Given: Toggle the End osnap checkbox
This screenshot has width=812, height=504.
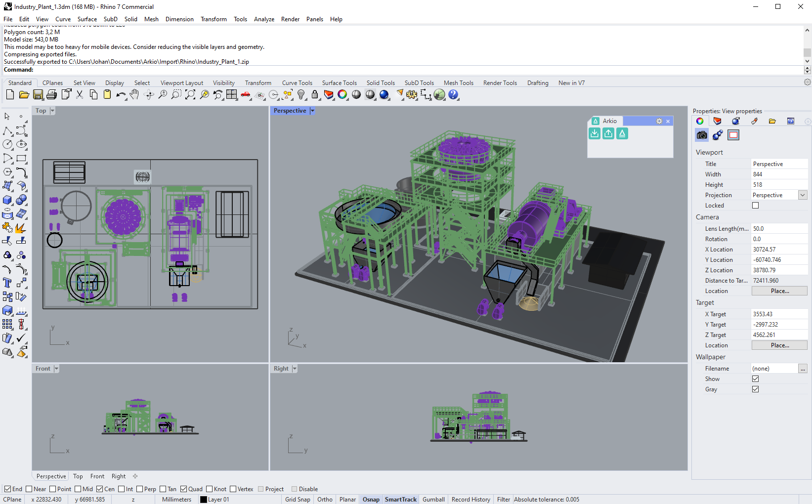Looking at the screenshot, I should coord(7,489).
